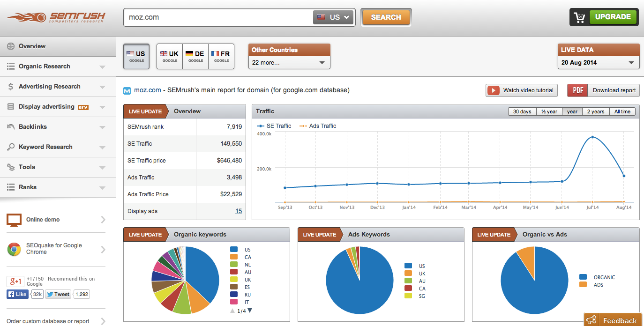Click Watch video tutorial button
The width and height of the screenshot is (644, 326).
pyautogui.click(x=522, y=90)
